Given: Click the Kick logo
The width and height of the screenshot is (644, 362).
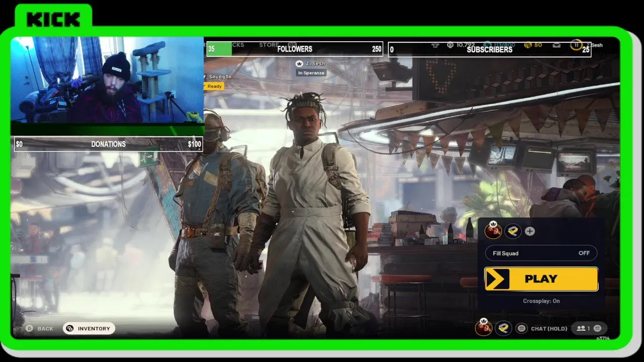Looking at the screenshot, I should click(53, 19).
